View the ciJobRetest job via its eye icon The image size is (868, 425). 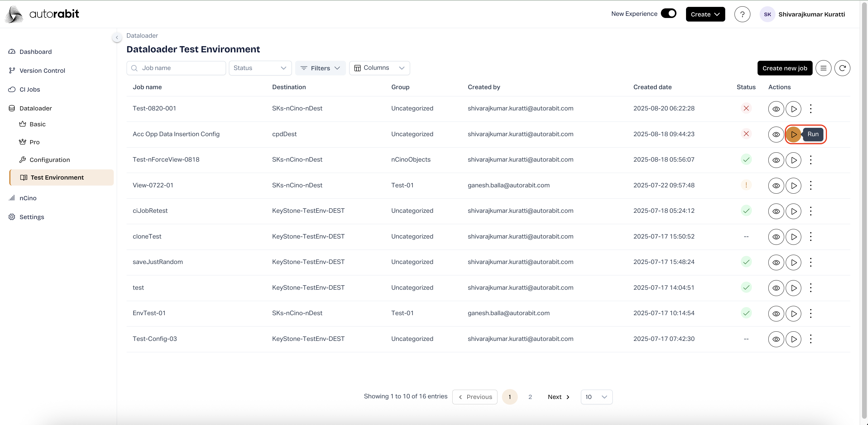click(x=776, y=211)
